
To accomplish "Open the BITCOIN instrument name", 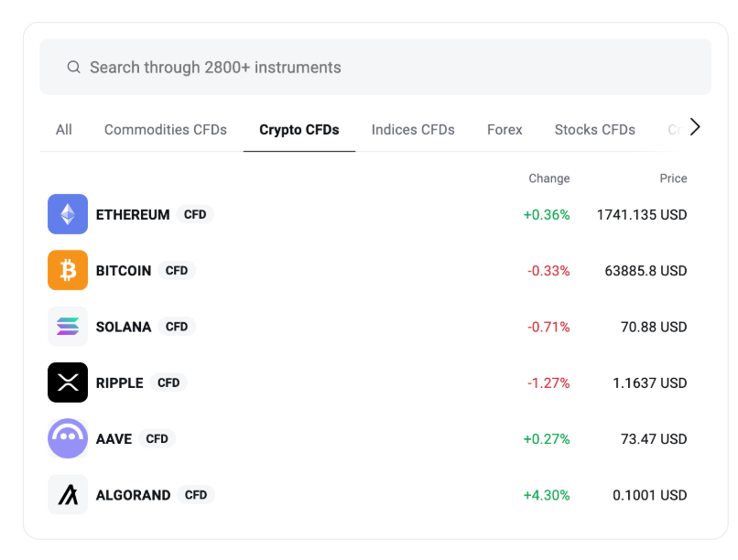I will (124, 270).
